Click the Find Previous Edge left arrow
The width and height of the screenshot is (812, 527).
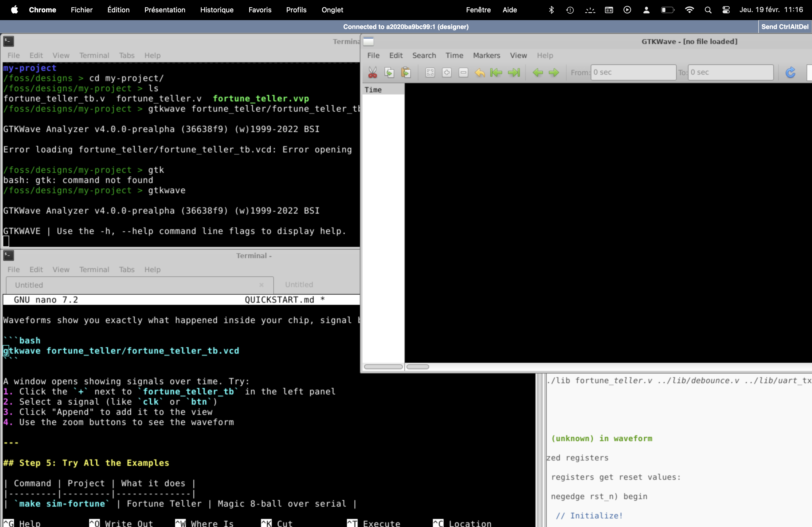pyautogui.click(x=538, y=72)
